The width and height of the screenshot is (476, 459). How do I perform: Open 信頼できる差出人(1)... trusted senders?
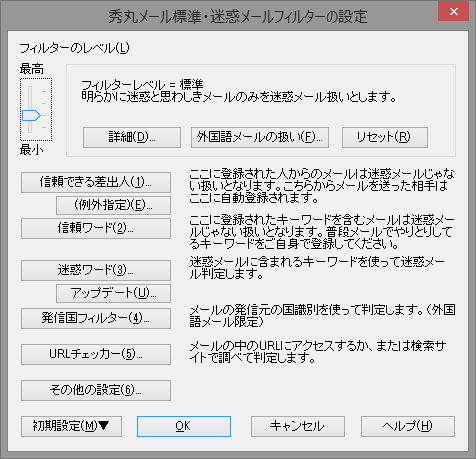[x=96, y=182]
